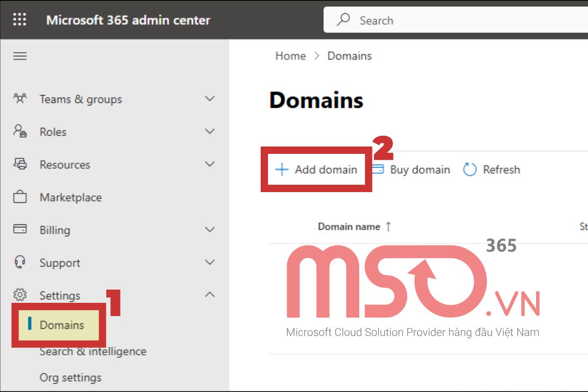
Task: Click the Teams & groups people icon
Action: tap(20, 98)
